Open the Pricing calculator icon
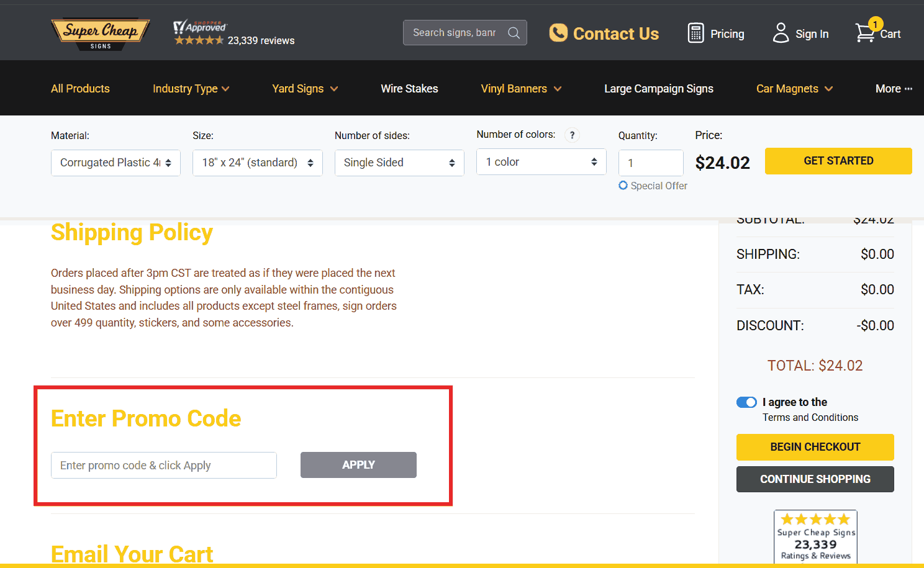This screenshot has width=924, height=568. point(695,34)
